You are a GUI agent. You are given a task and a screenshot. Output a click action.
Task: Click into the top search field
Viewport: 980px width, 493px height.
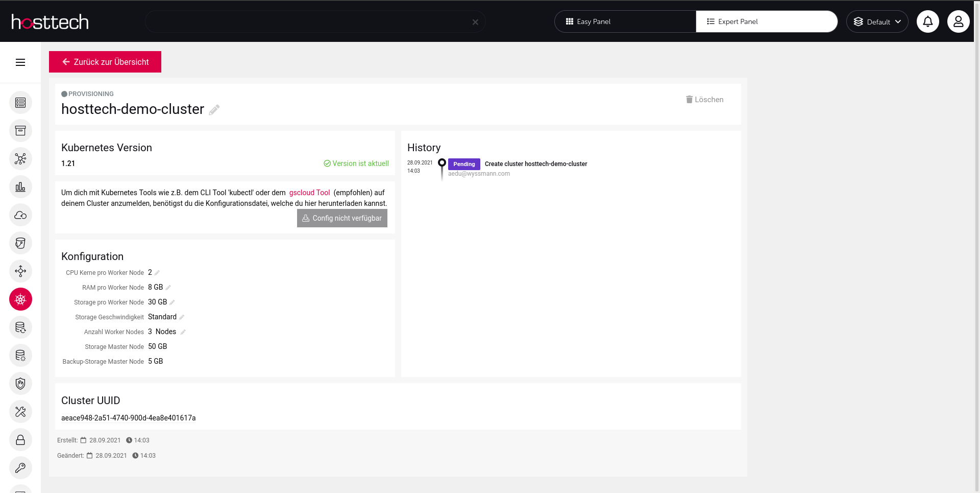coord(306,21)
